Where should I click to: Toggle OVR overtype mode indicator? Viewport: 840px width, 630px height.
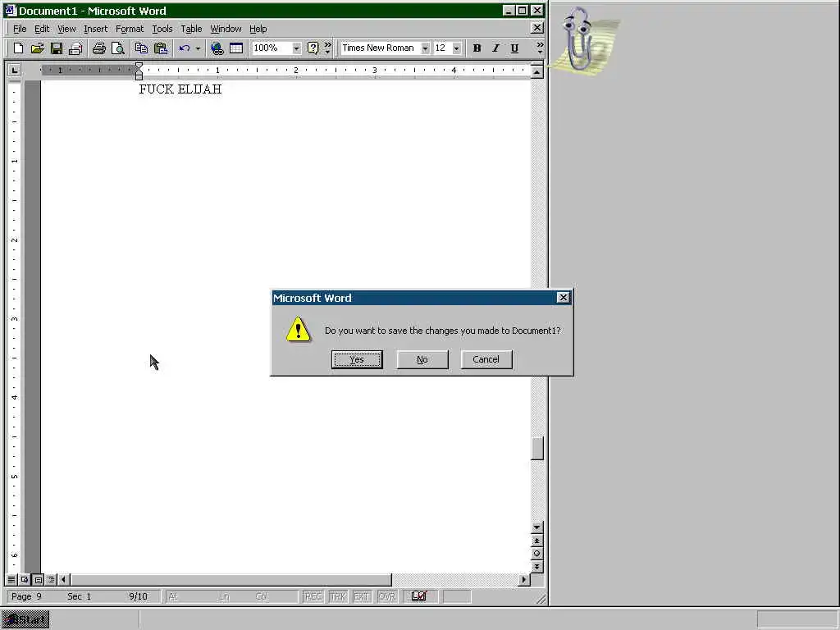[386, 596]
